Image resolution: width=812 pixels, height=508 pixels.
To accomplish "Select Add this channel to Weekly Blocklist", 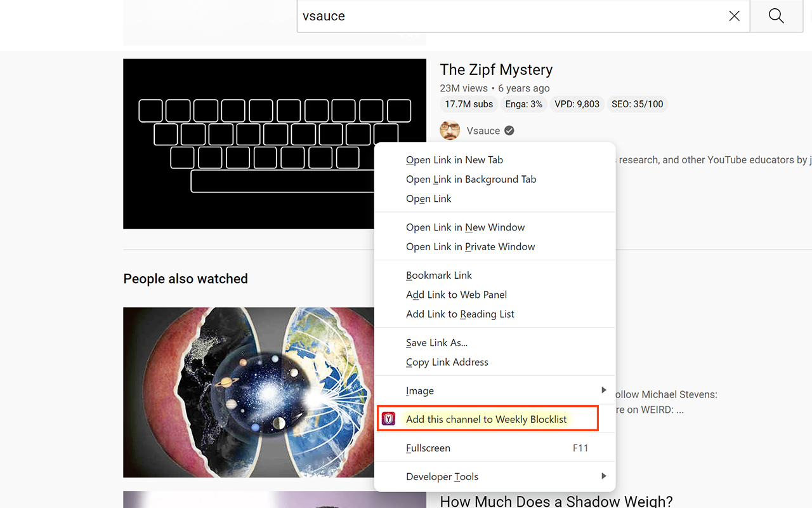I will coord(487,419).
